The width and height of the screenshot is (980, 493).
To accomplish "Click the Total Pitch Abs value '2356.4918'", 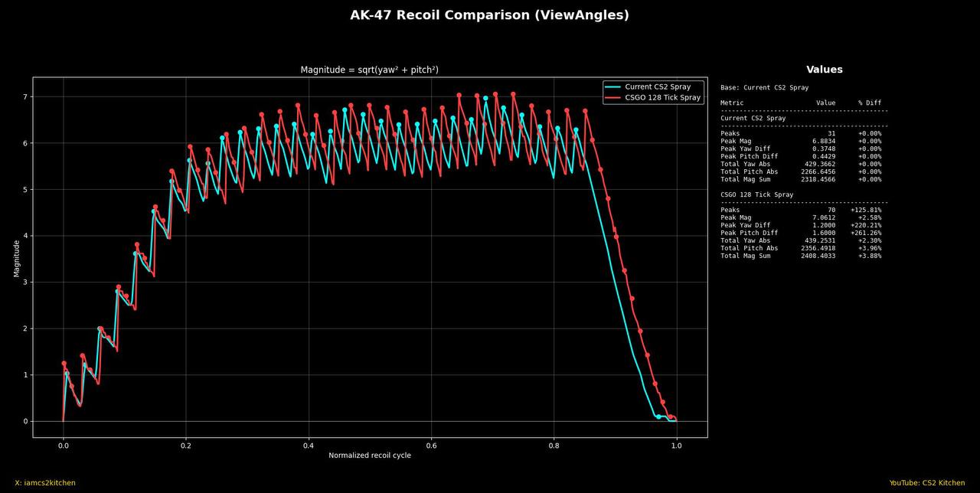I will [x=818, y=248].
